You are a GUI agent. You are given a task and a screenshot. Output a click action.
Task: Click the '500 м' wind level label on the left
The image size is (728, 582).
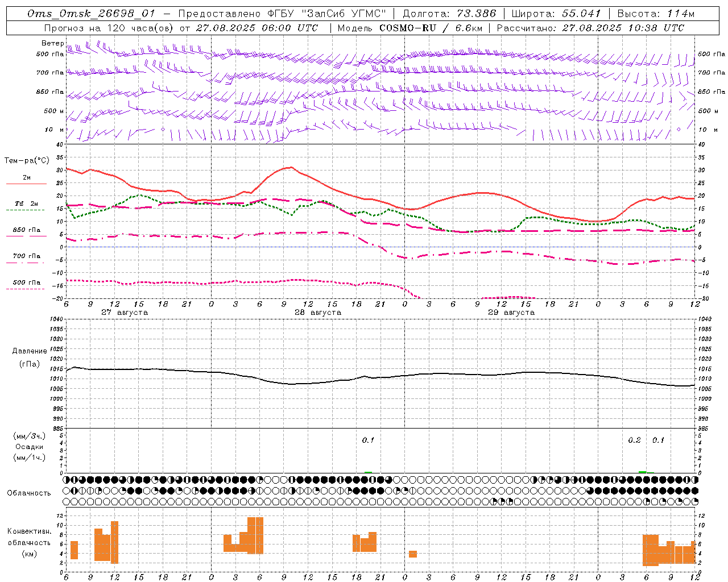(x=54, y=111)
